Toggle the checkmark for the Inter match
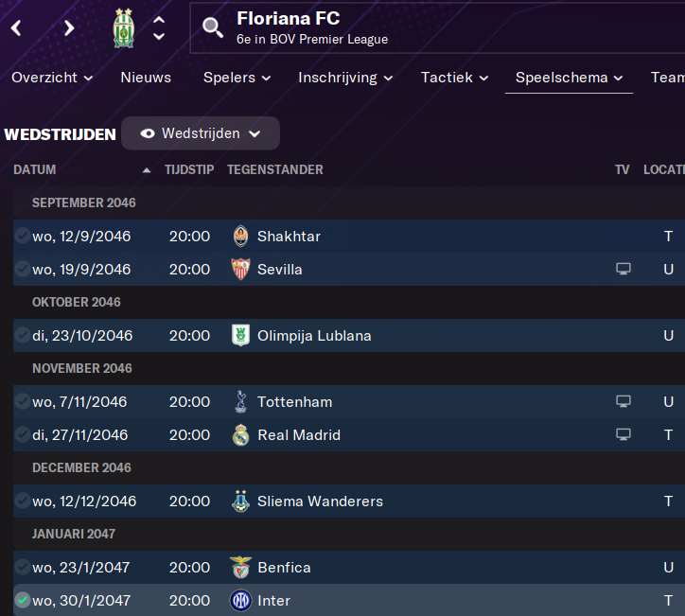Image resolution: width=685 pixels, height=616 pixels. pyautogui.click(x=23, y=601)
